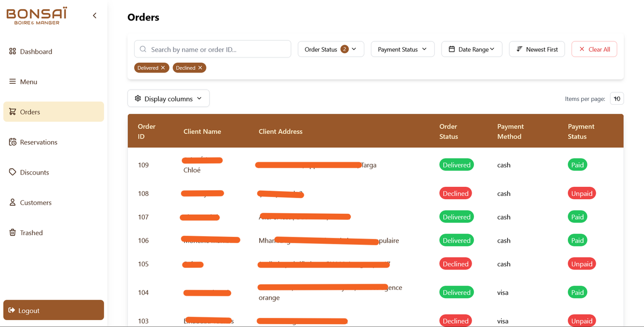Click the Order Status column header

[449, 132]
